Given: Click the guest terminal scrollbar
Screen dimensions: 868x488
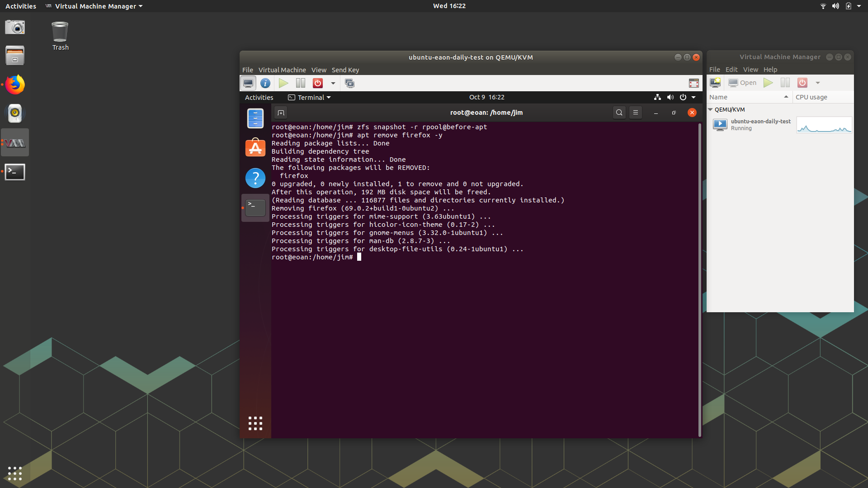Looking at the screenshot, I should click(700, 279).
